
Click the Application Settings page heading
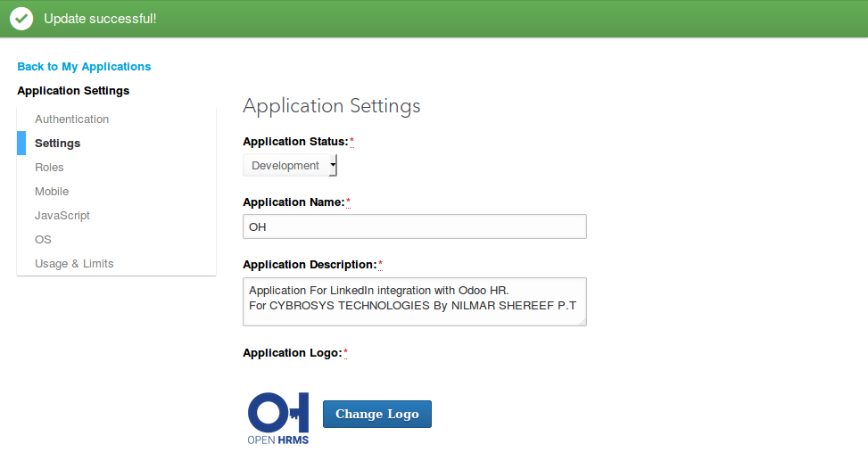[x=331, y=106]
